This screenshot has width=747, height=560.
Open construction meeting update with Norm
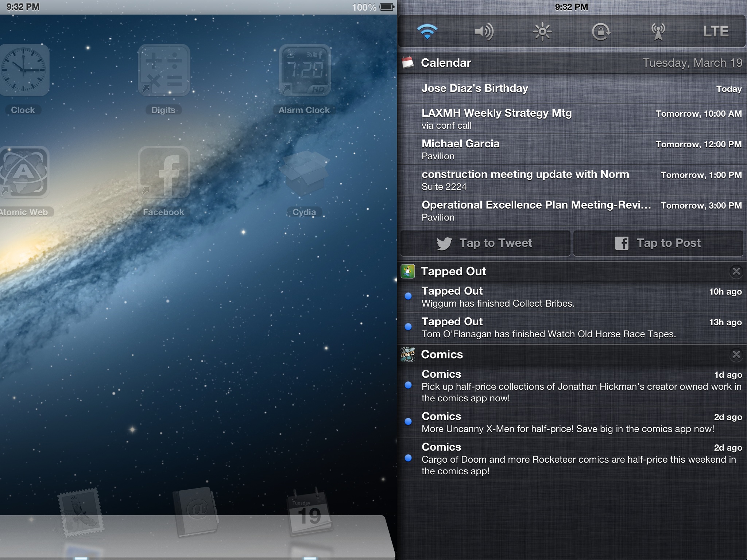coord(572,180)
